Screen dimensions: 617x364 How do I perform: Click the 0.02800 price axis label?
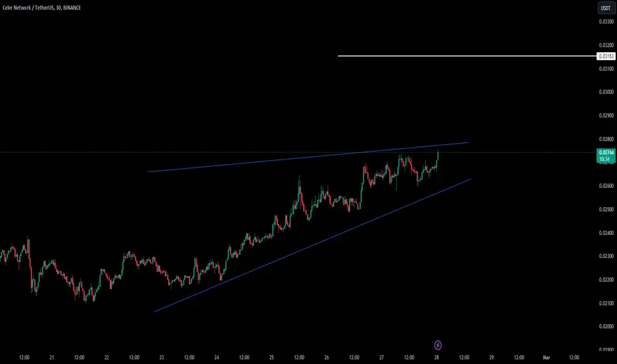coord(606,139)
